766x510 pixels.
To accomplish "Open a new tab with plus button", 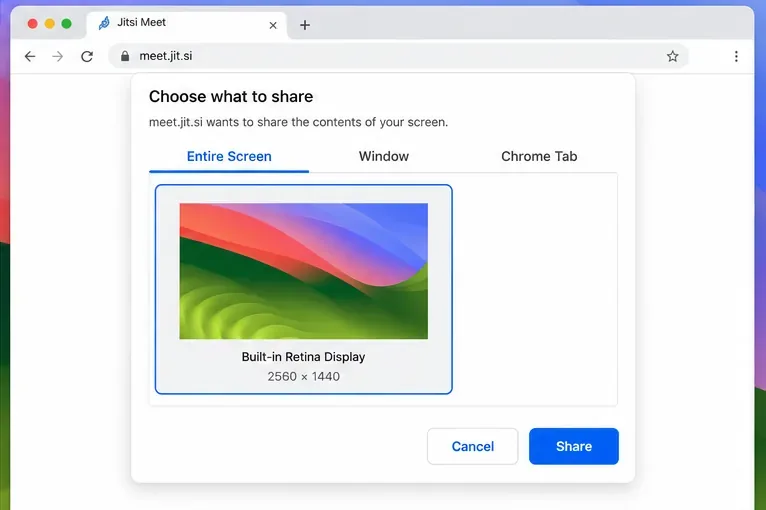I will click(305, 25).
